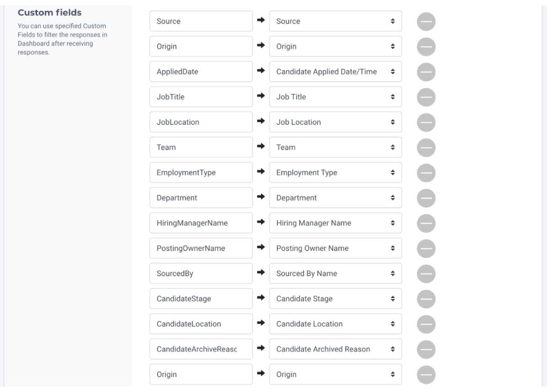Expand the Employment Type dropdown

click(x=335, y=172)
